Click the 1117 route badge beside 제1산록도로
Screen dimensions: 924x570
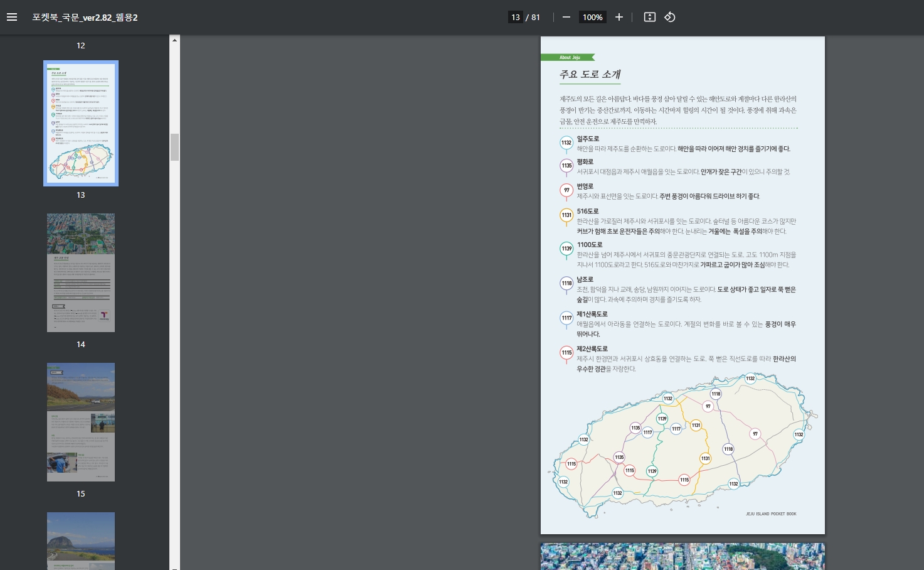(x=566, y=318)
